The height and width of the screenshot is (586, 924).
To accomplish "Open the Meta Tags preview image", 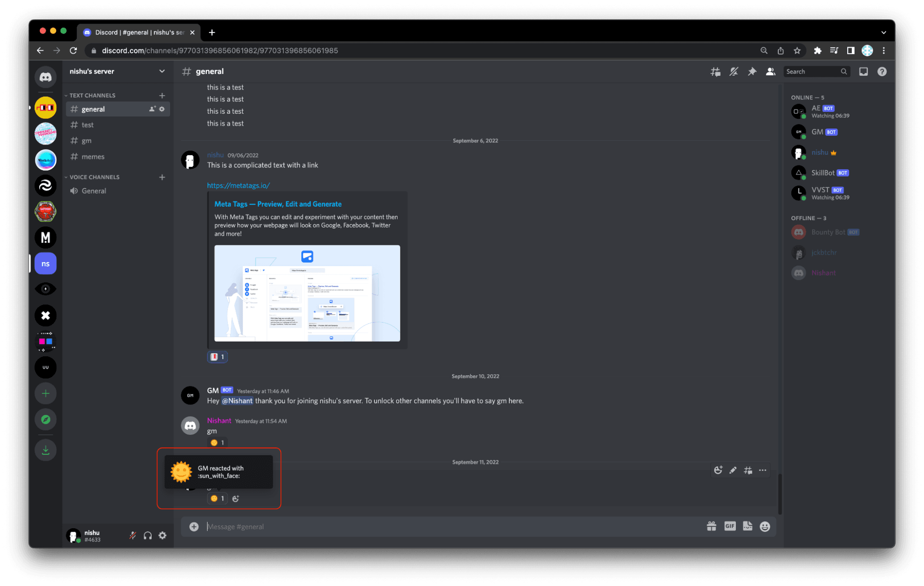I will click(x=307, y=293).
